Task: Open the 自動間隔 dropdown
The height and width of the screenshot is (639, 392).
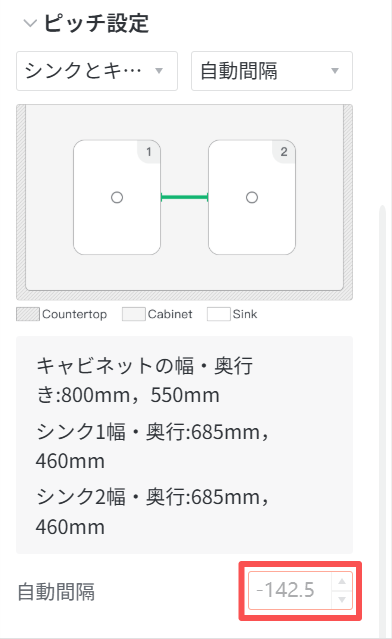Action: [x=272, y=71]
